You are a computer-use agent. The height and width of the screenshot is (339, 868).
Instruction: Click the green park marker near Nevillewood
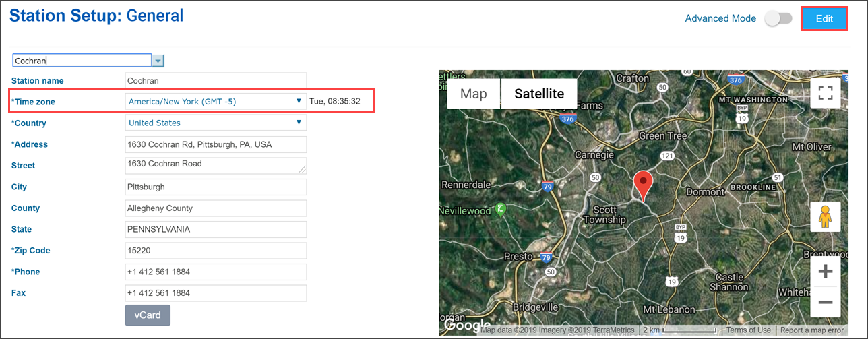point(501,210)
